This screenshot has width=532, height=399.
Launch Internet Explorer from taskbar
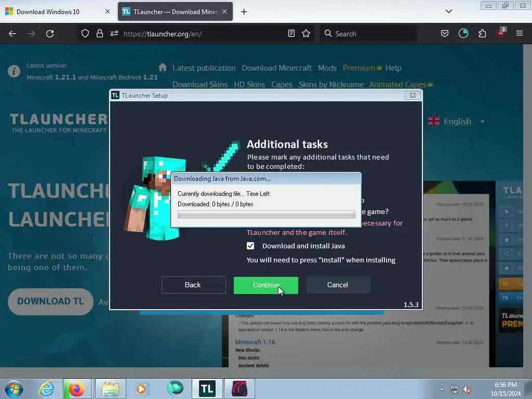click(x=46, y=389)
